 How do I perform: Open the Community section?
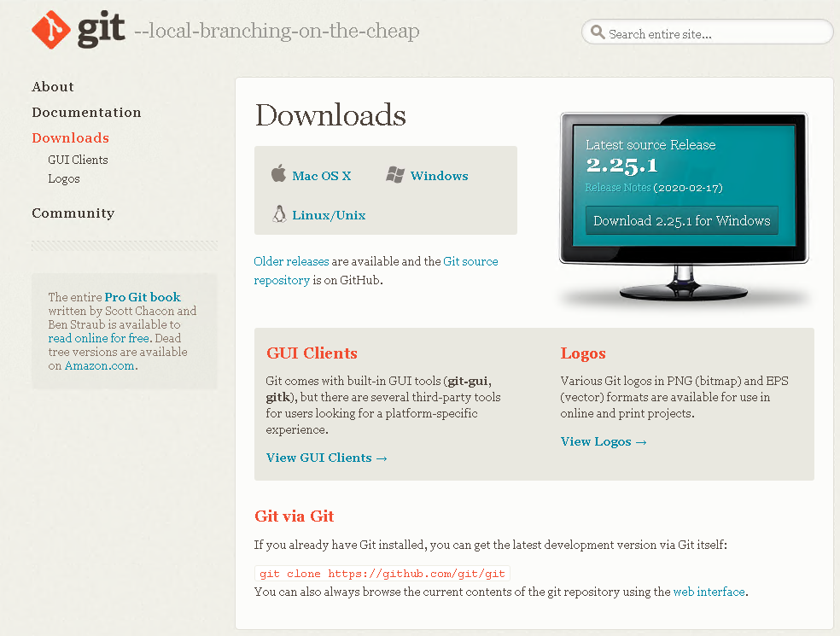click(73, 213)
